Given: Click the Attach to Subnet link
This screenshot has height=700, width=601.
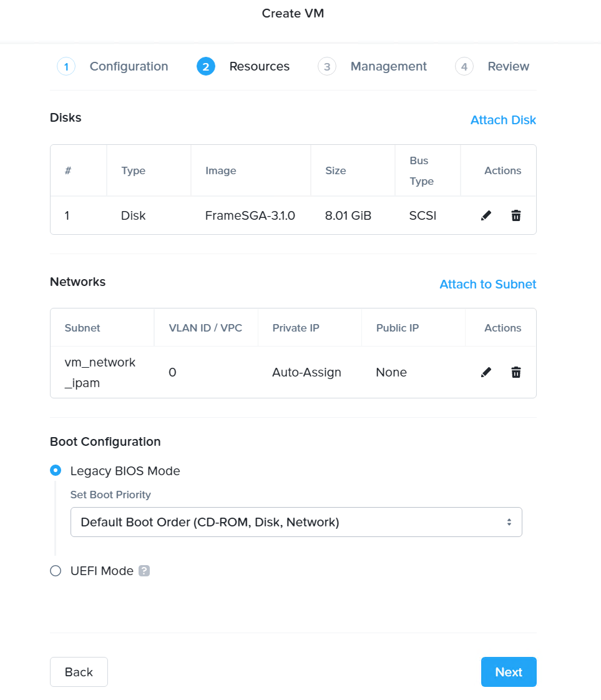Looking at the screenshot, I should pos(487,284).
